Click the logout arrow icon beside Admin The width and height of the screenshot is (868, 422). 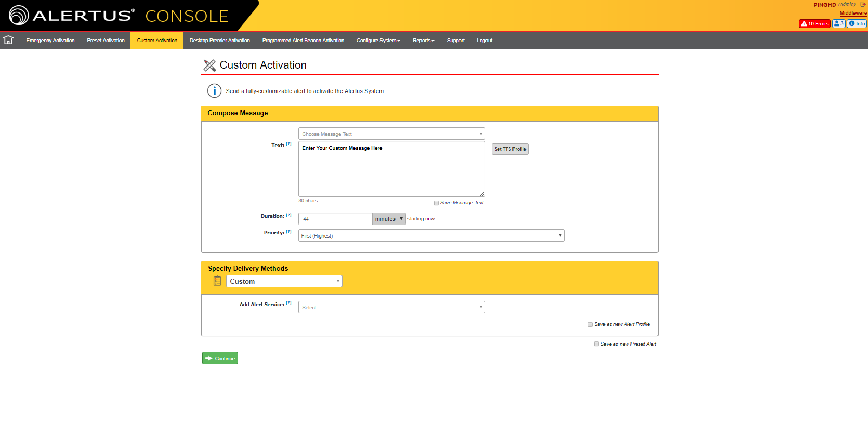coord(863,4)
